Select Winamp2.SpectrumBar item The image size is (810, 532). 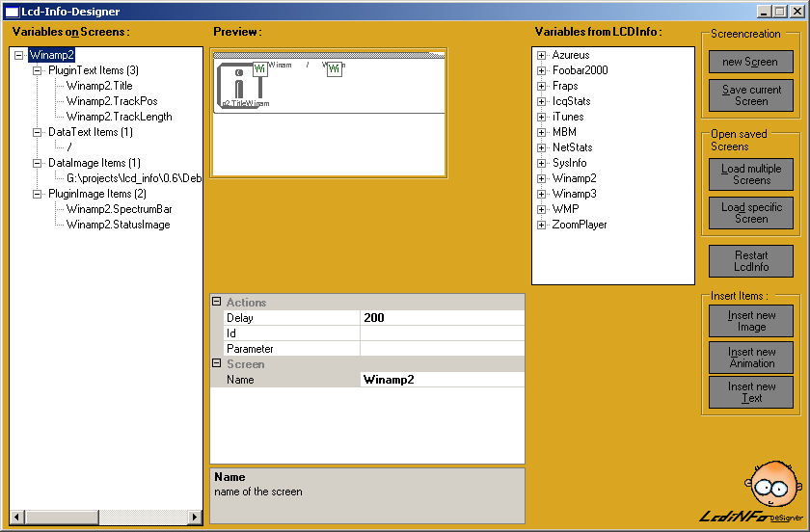[120, 209]
